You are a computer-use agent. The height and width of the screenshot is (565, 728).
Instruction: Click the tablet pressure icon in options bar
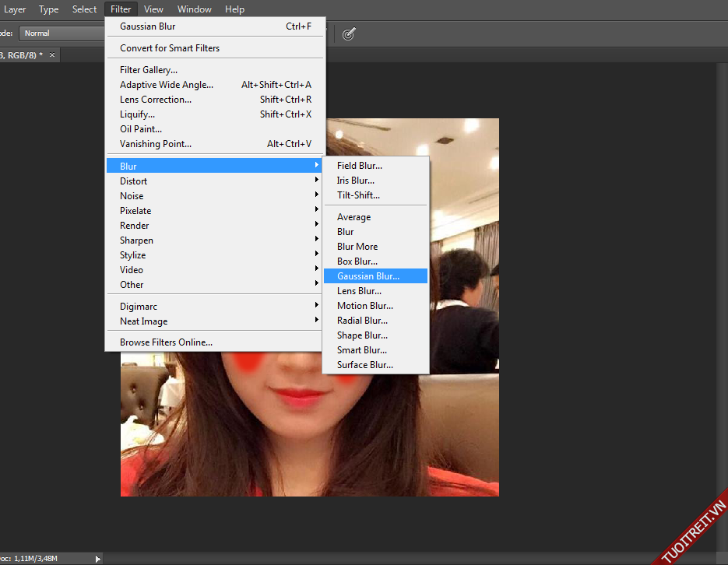pos(349,33)
